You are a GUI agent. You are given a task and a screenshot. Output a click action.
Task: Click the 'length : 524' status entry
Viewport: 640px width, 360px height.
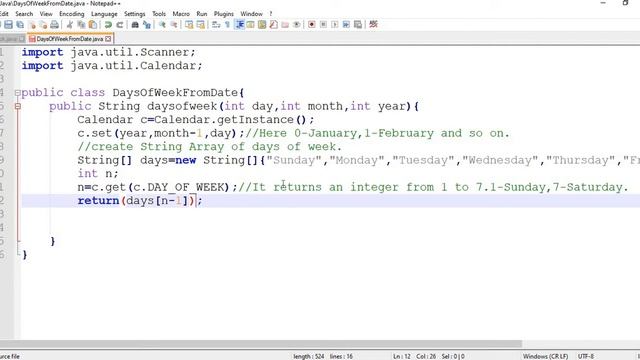pyautogui.click(x=309, y=356)
